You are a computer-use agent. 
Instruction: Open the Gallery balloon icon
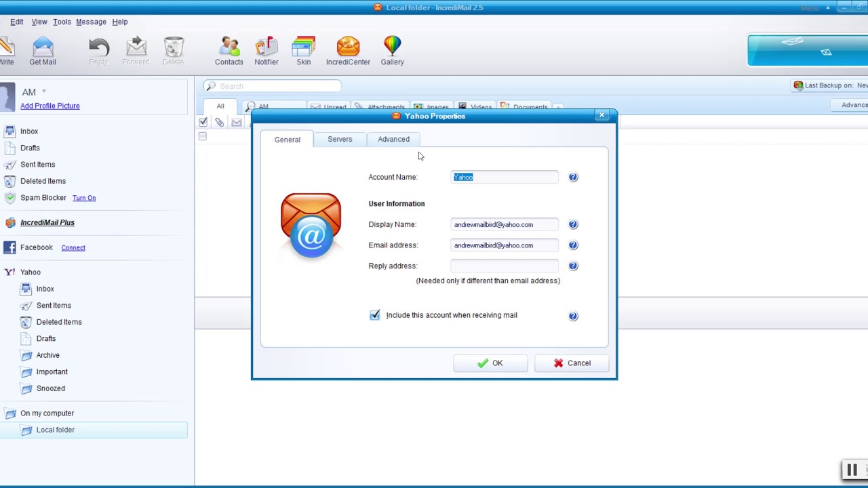tap(392, 52)
